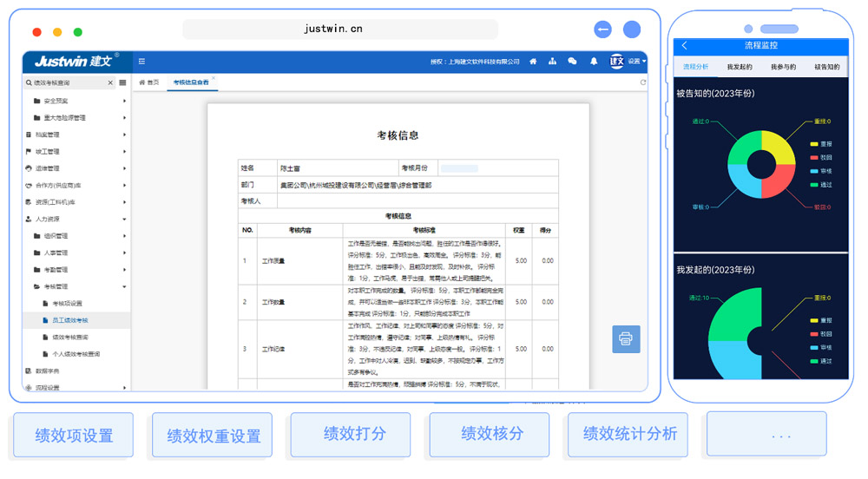The width and height of the screenshot is (868, 479).
Task: Click the 档案管理 icon
Action: point(29,135)
